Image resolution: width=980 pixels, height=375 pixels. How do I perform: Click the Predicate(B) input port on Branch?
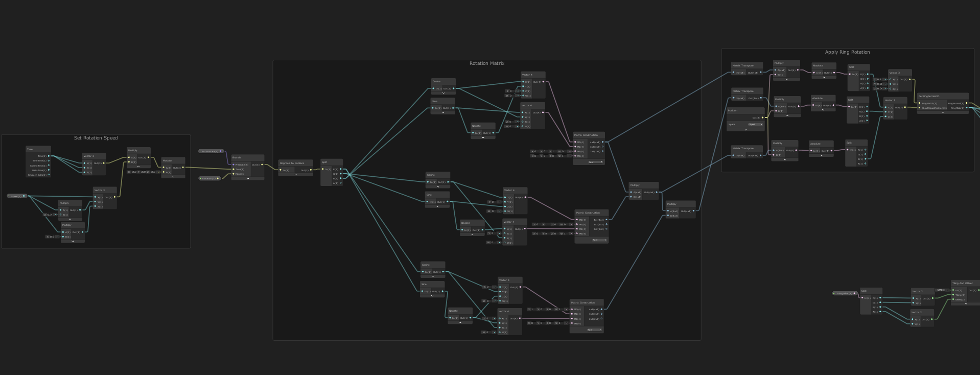pyautogui.click(x=234, y=165)
